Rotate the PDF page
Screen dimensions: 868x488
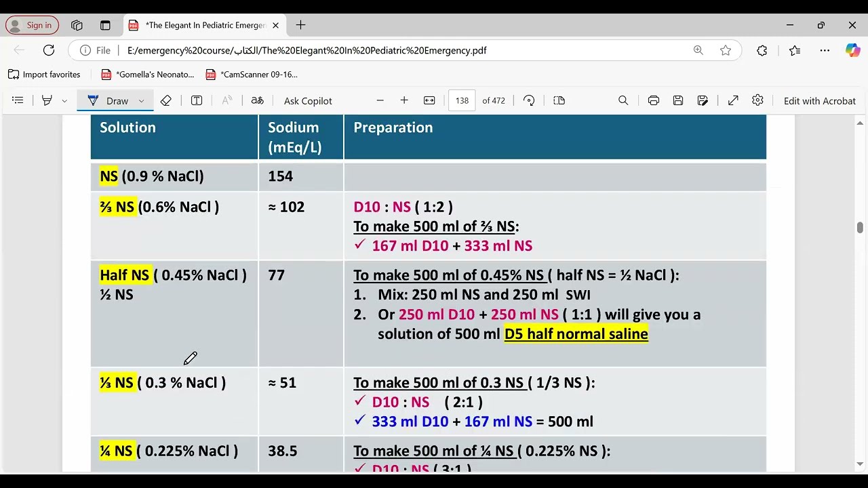point(529,100)
